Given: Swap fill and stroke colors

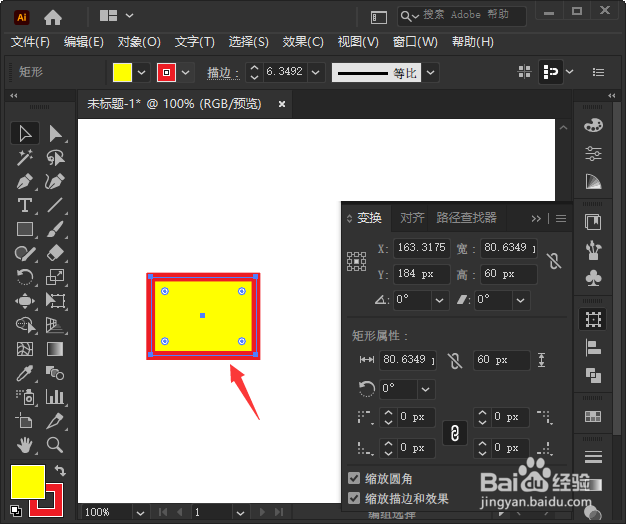Looking at the screenshot, I should click(x=60, y=471).
